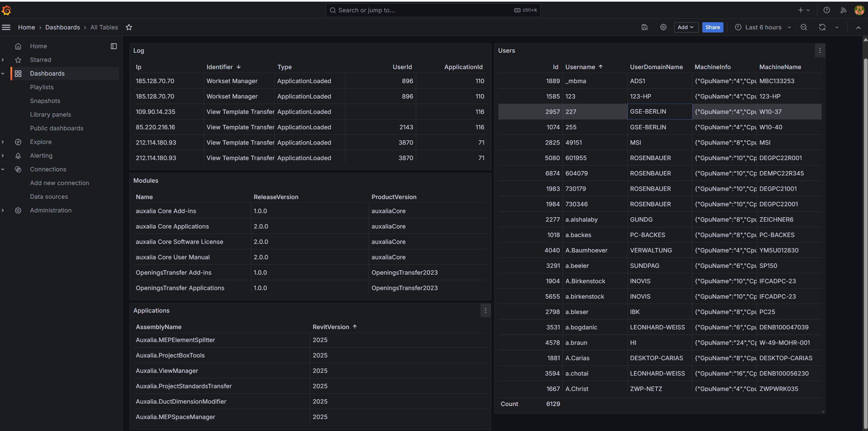
Task: Expand the Starred section chevron
Action: click(x=3, y=60)
